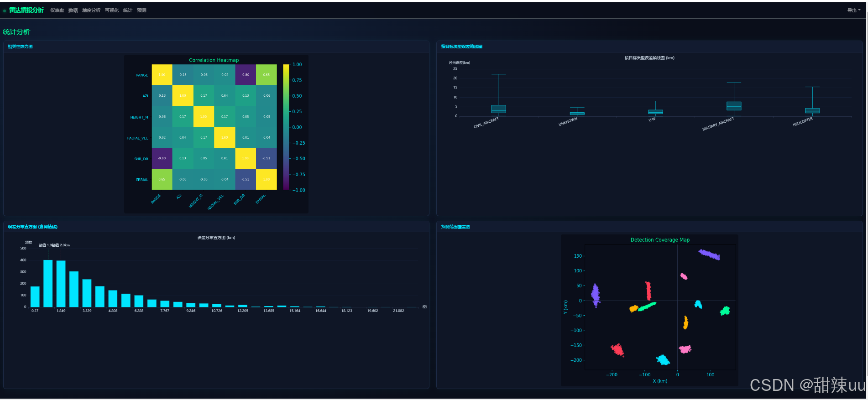This screenshot has width=868, height=400.
Task: Go to the 数据 nav item
Action: (x=73, y=10)
